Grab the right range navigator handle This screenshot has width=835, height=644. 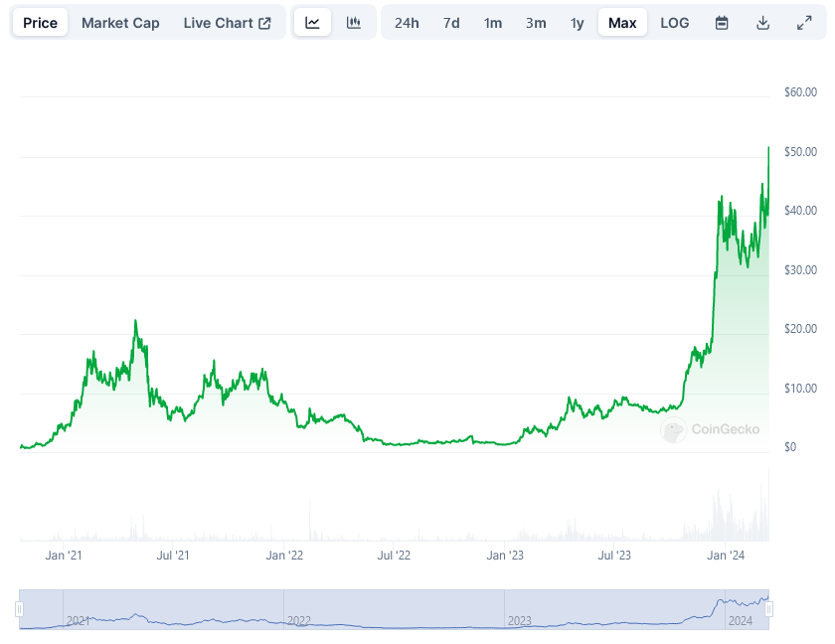pyautogui.click(x=769, y=609)
